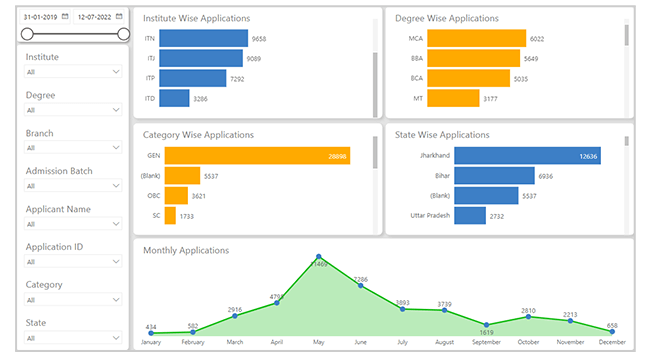Open the start date calendar picker icon
Image resolution: width=650 pixels, height=360 pixels.
(65, 17)
